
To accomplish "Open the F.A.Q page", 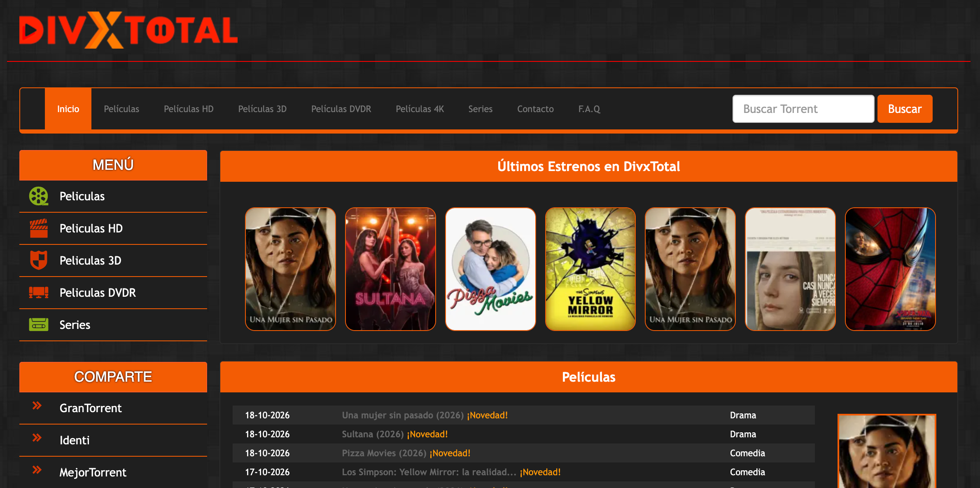I will tap(589, 109).
